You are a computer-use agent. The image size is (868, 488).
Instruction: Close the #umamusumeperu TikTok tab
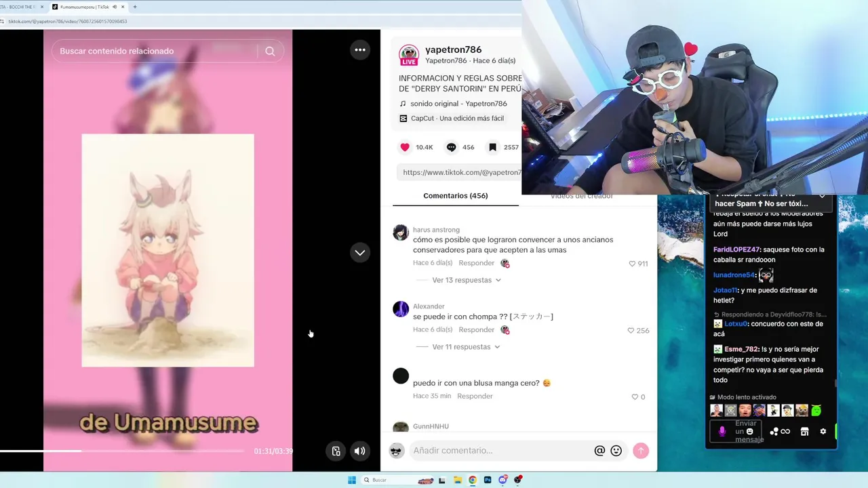[123, 7]
